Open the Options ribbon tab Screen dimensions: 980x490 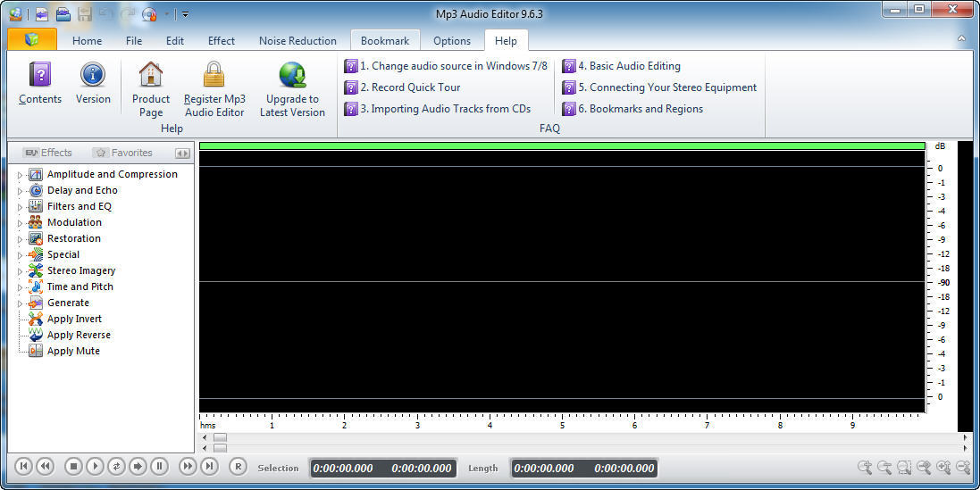(x=452, y=40)
